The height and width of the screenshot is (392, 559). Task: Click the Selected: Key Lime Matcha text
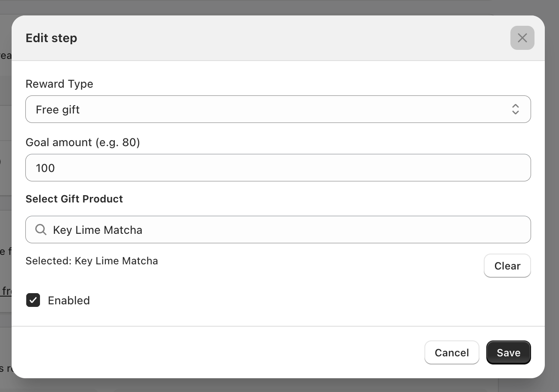click(x=92, y=260)
